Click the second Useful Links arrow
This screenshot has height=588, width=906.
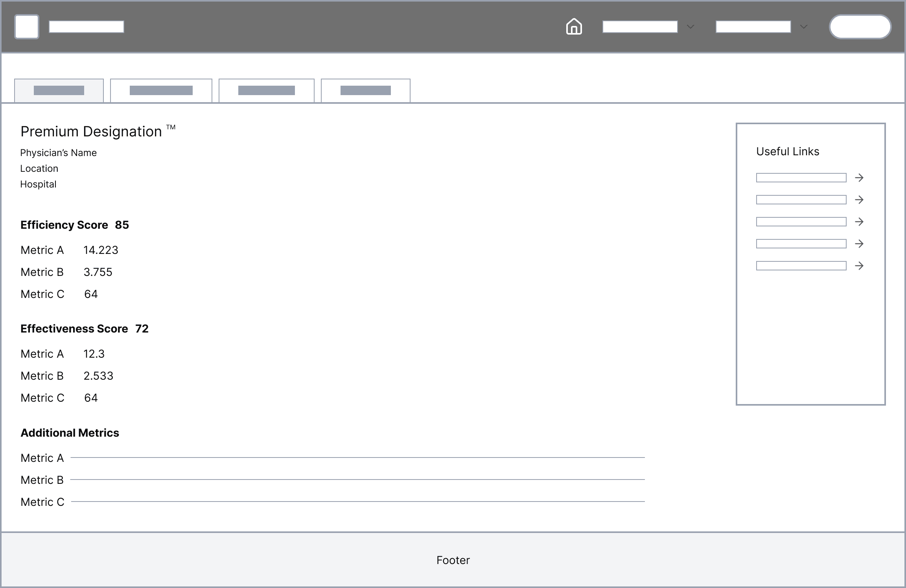point(859,200)
